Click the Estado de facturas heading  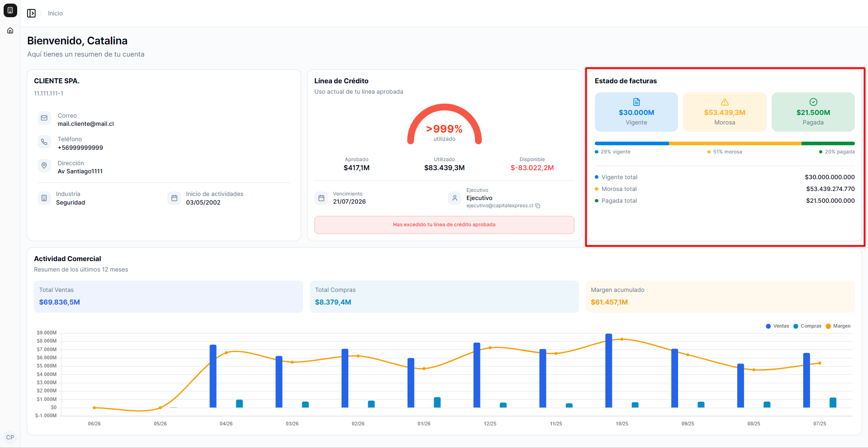click(626, 81)
